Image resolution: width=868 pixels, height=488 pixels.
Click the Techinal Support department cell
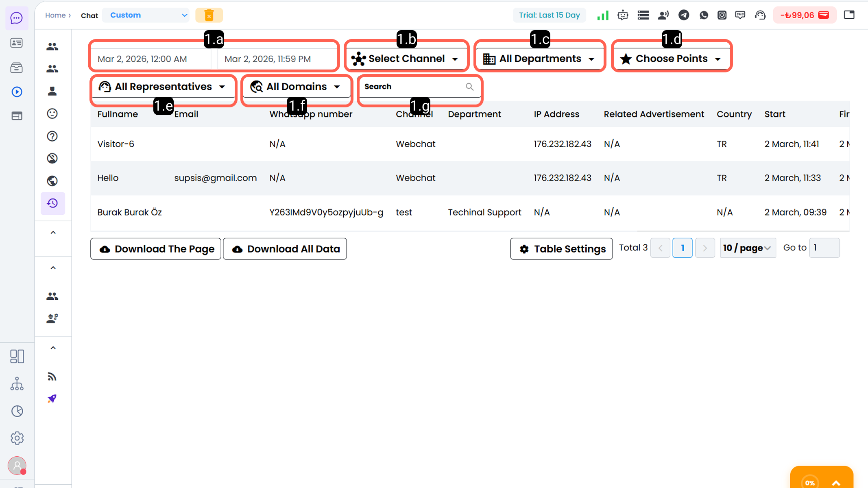[x=484, y=212]
